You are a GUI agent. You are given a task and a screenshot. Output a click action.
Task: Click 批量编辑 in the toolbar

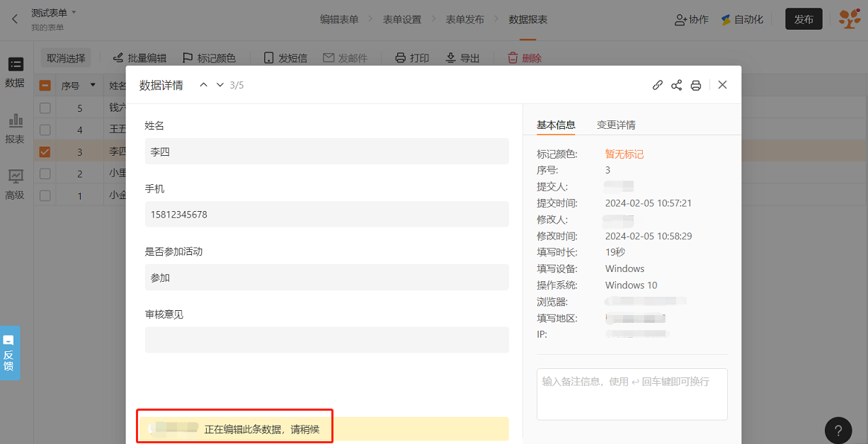pyautogui.click(x=139, y=58)
